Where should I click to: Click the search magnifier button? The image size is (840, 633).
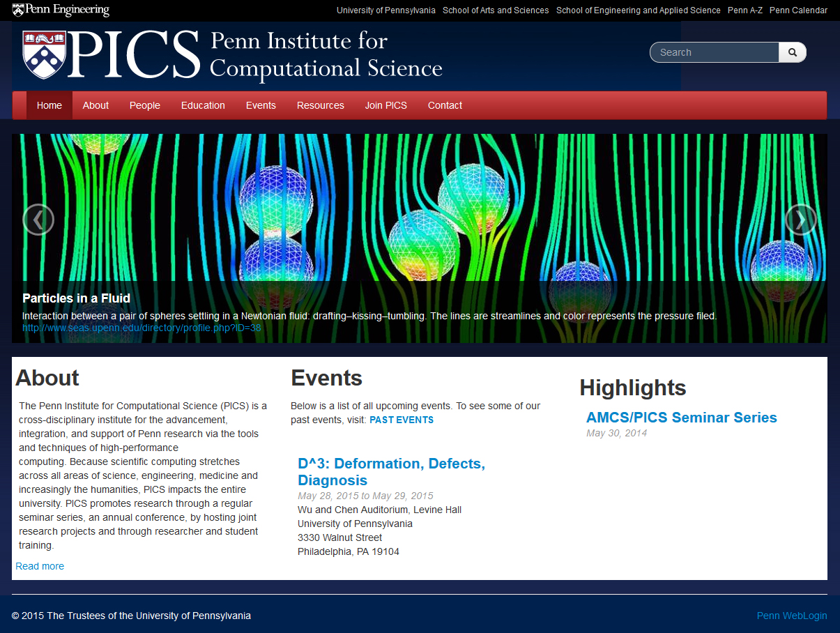[793, 52]
